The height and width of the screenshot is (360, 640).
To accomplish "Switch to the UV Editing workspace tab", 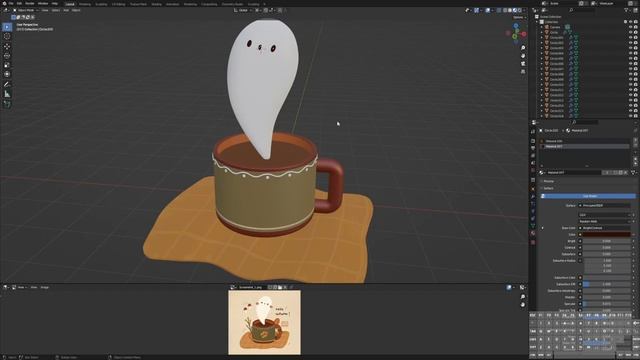I will coord(118,4).
